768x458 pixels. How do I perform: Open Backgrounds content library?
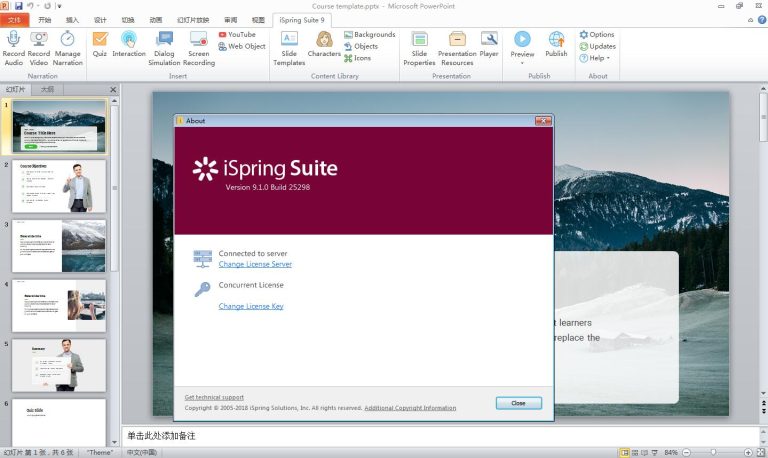tap(370, 34)
